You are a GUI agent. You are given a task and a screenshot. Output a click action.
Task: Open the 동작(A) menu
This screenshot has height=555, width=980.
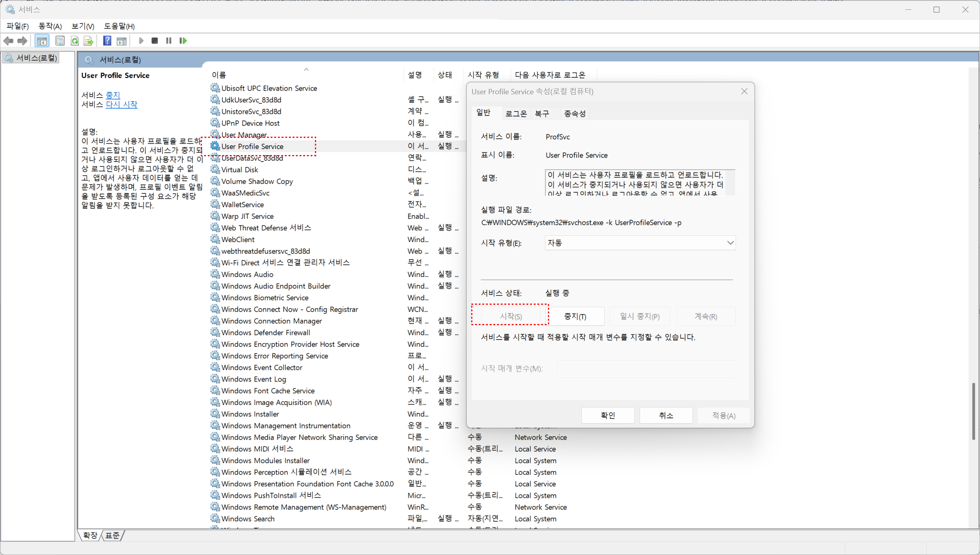click(50, 26)
